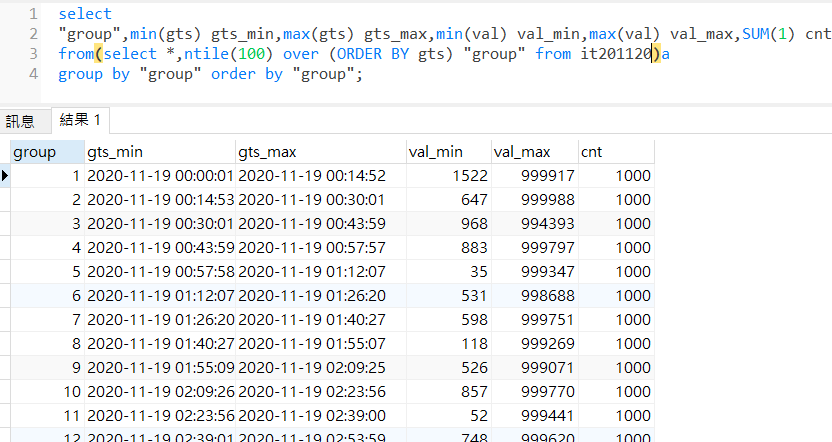This screenshot has width=832, height=442.
Task: Click 'ntile' in the SQL query
Action: (206, 54)
